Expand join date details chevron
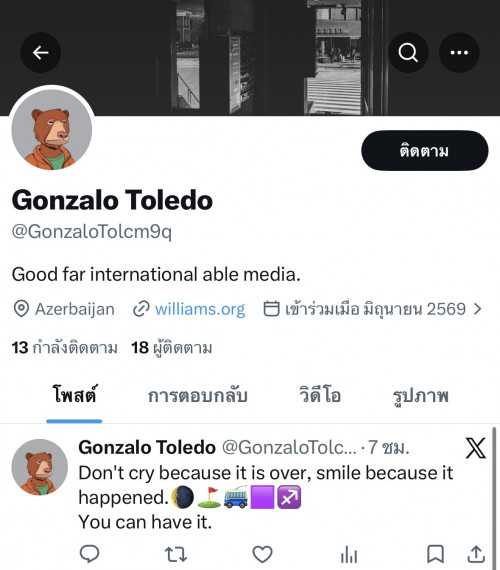500x570 pixels. [477, 309]
